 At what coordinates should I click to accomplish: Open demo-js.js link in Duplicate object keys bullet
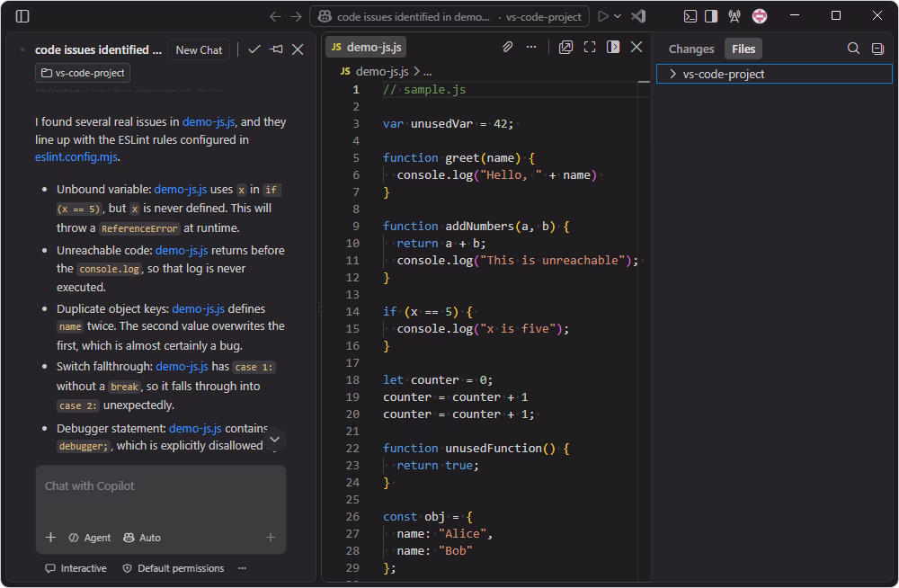click(199, 308)
